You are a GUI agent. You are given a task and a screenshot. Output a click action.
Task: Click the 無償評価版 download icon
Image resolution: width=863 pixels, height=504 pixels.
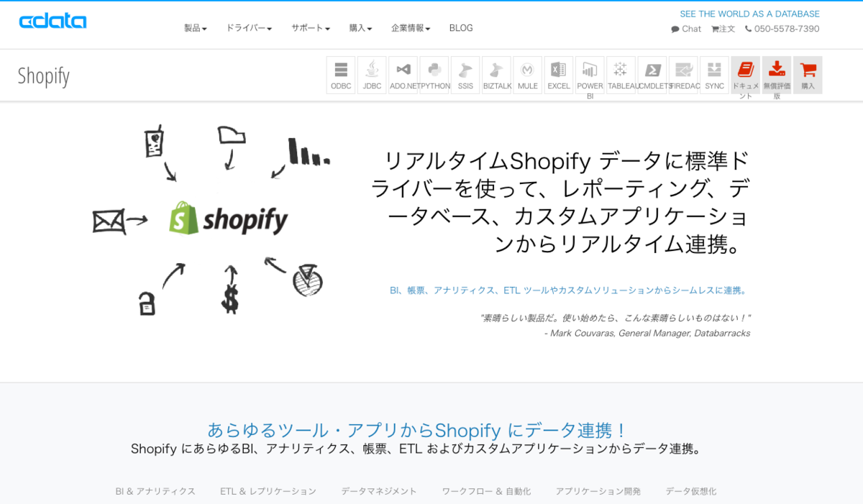777,74
